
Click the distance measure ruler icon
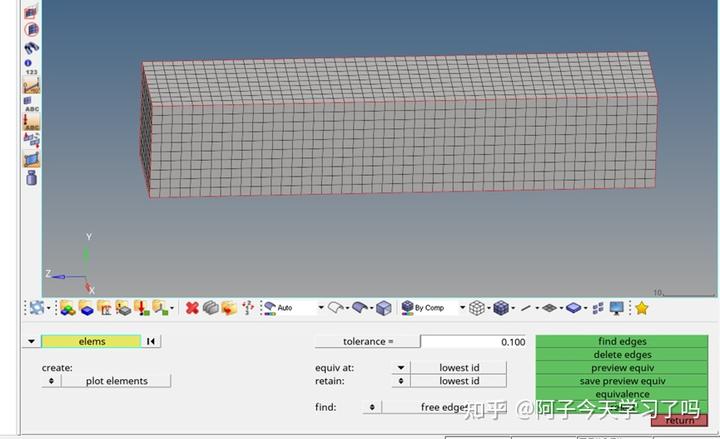[x=32, y=85]
